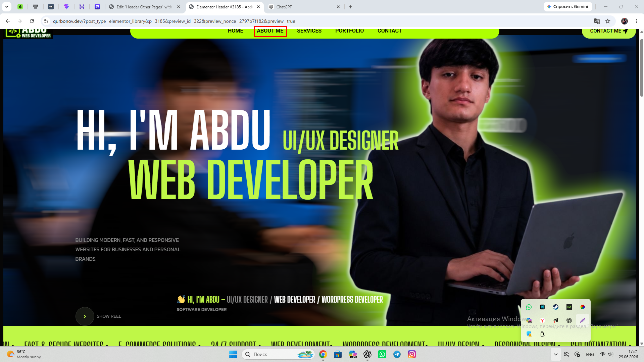The width and height of the screenshot is (644, 362).
Task: Close the Elementor Header #3185 tab
Action: tap(258, 7)
